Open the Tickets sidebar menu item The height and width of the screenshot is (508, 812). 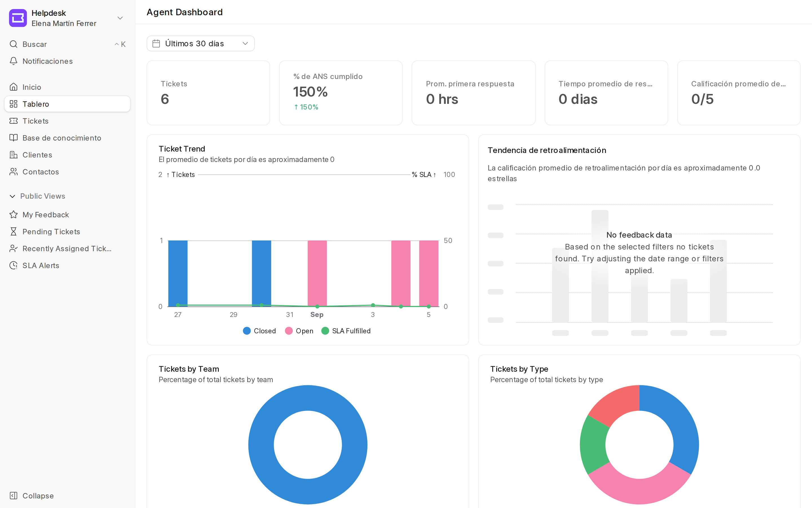[x=67, y=121]
